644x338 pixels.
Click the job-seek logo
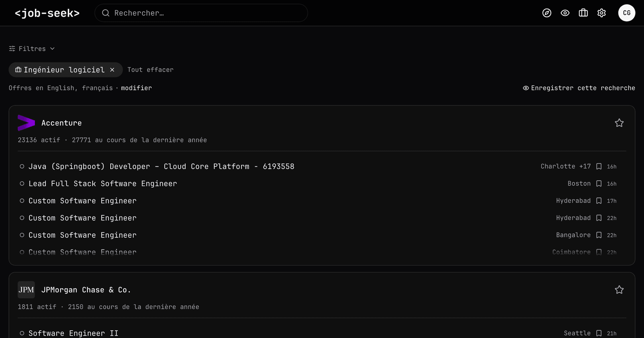[x=47, y=13]
